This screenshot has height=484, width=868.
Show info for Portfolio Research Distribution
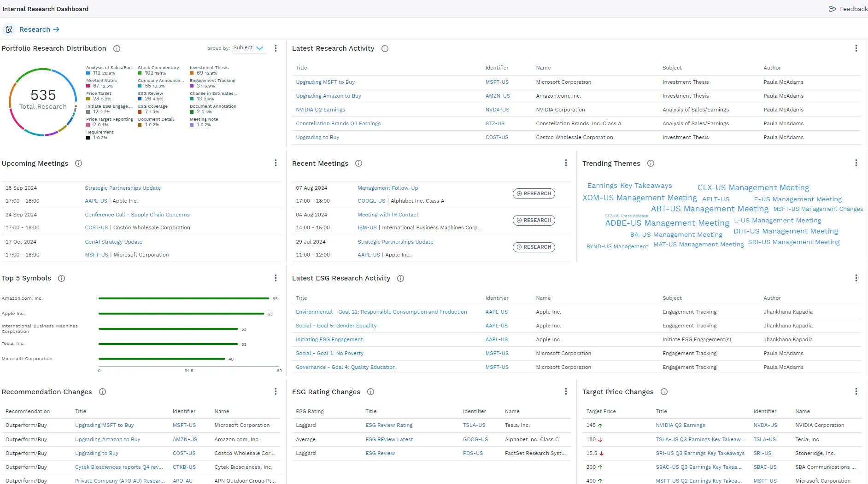click(x=117, y=48)
